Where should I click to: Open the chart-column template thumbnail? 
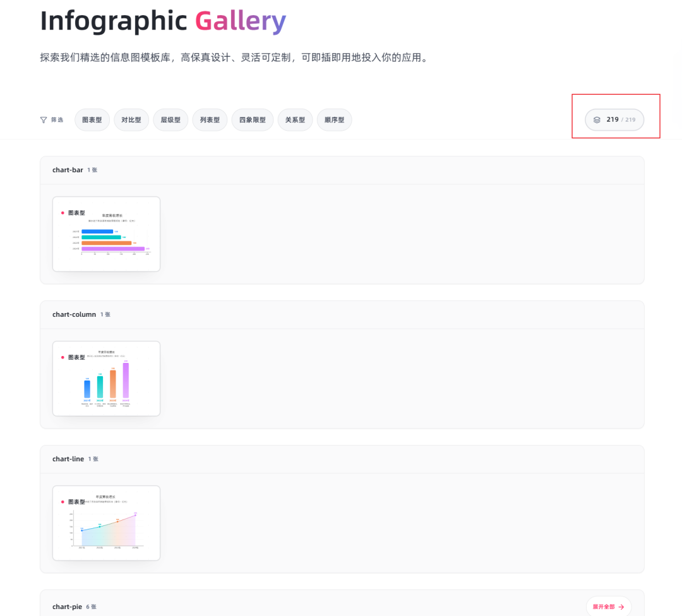tap(107, 379)
